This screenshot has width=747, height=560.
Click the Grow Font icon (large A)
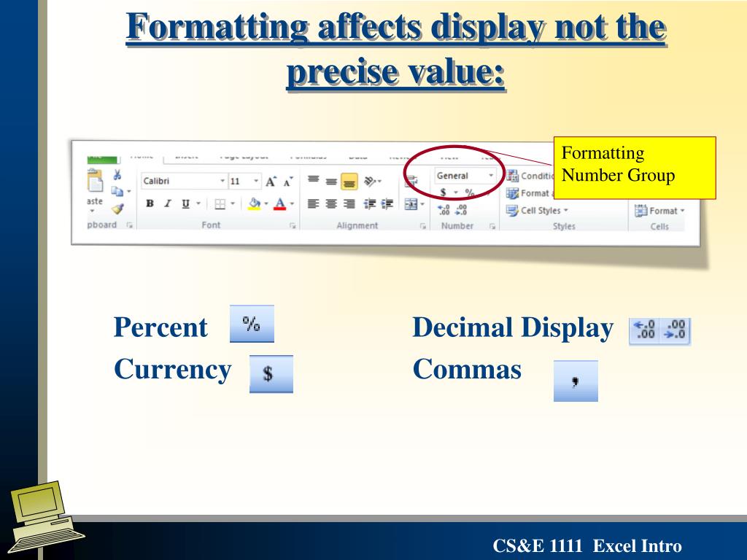pyautogui.click(x=271, y=182)
